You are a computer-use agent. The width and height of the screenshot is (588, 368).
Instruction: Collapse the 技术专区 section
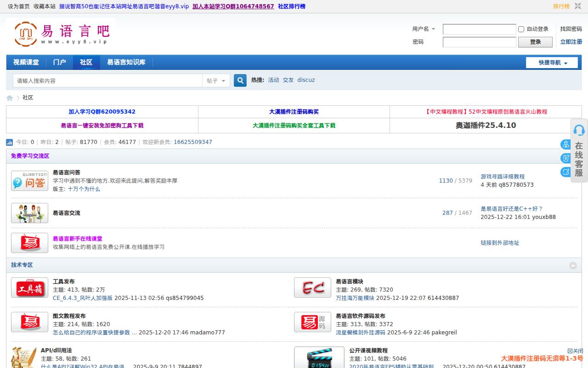coord(573,265)
